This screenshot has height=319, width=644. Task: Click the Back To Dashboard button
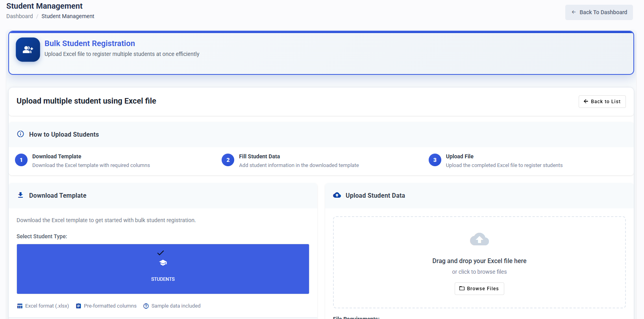[x=599, y=12]
